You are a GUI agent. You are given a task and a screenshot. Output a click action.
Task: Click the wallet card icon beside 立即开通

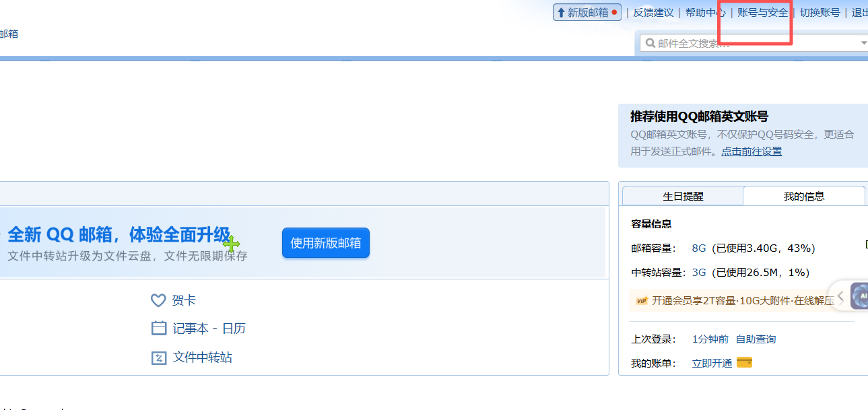(x=744, y=363)
